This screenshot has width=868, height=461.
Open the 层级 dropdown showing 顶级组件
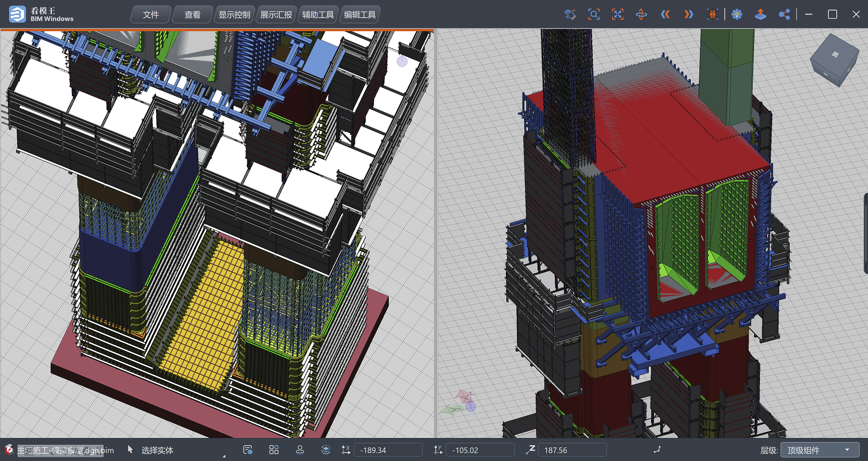click(819, 450)
